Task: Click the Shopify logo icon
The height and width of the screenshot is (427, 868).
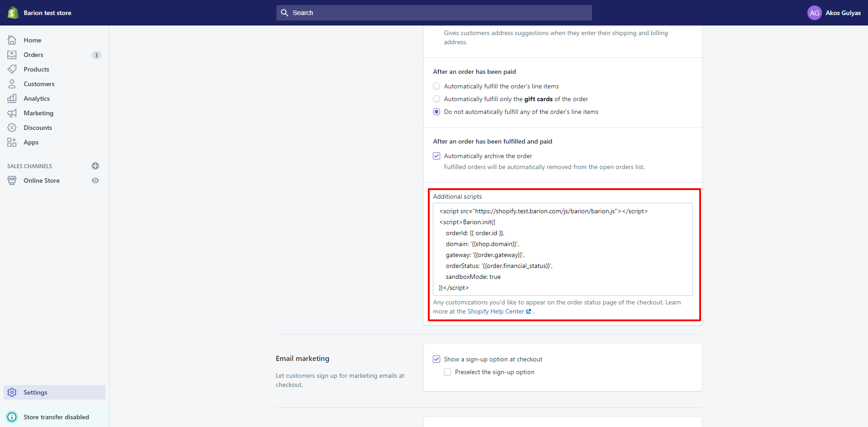Action: [13, 13]
